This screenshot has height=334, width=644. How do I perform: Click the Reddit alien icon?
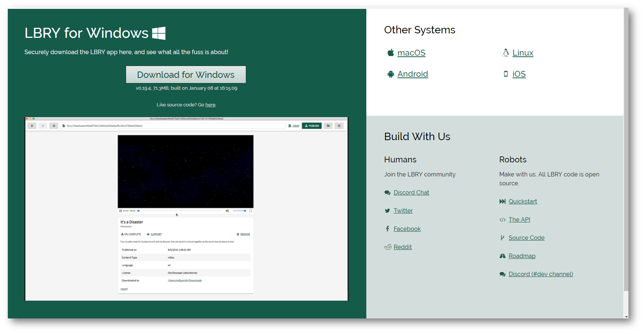388,247
